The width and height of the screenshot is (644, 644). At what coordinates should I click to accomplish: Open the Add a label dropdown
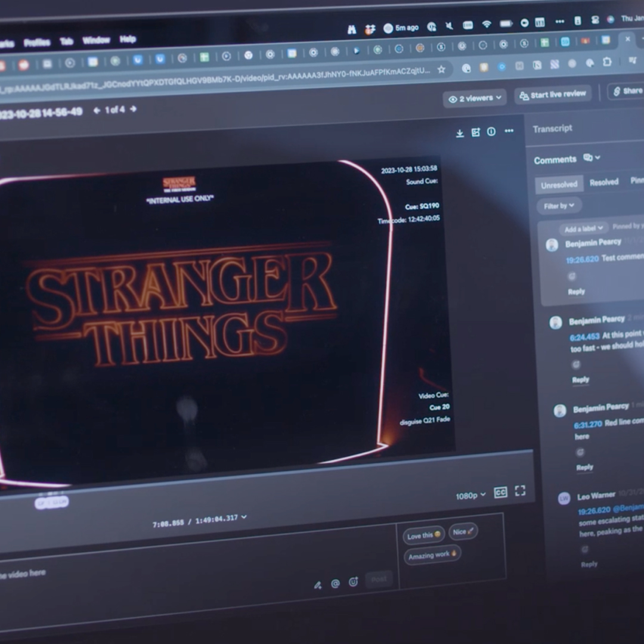click(x=583, y=229)
